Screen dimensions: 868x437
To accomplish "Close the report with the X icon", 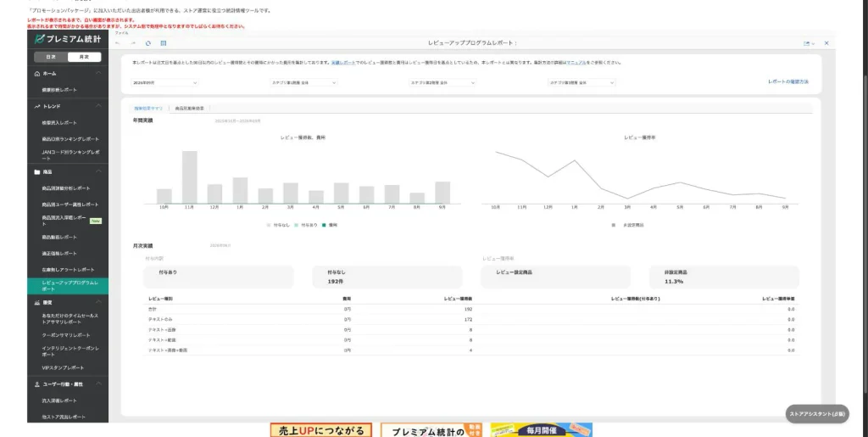I will [826, 43].
